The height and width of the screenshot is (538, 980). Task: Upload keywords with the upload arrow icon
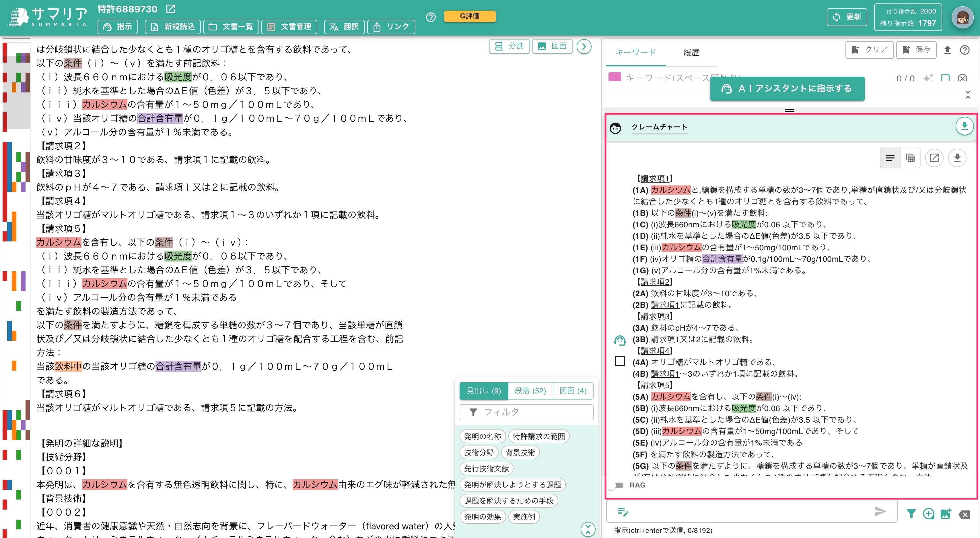point(947,50)
